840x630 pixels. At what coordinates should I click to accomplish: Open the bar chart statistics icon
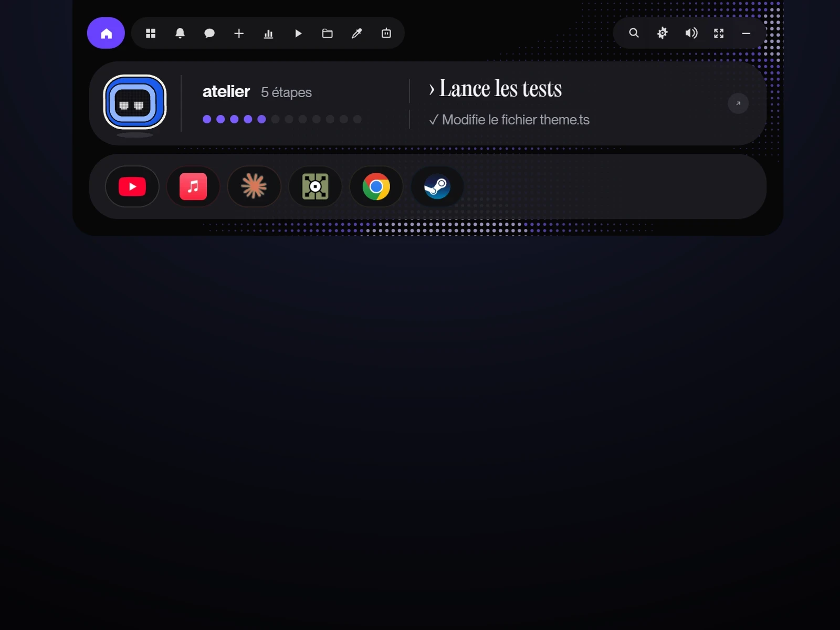[268, 33]
